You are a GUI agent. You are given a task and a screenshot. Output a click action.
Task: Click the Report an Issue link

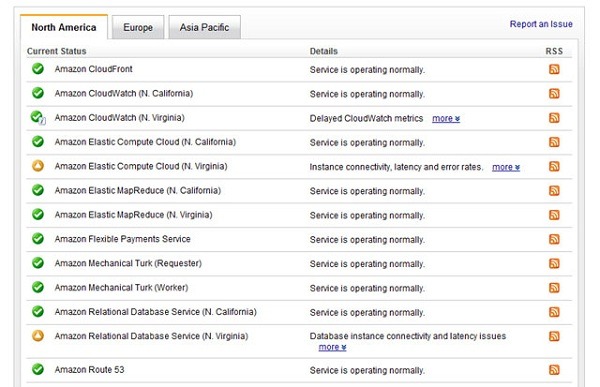pos(541,24)
